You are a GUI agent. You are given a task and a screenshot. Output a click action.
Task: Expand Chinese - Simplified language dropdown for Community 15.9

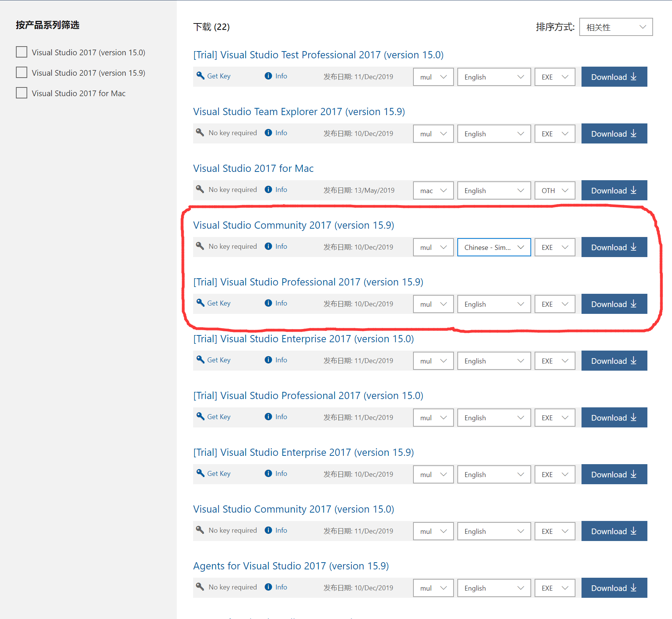coord(494,247)
